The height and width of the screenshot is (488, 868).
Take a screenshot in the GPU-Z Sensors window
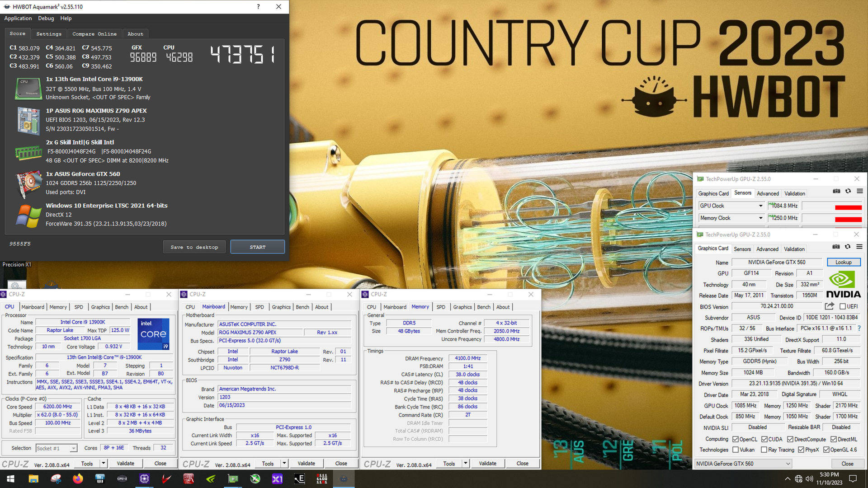[836, 191]
